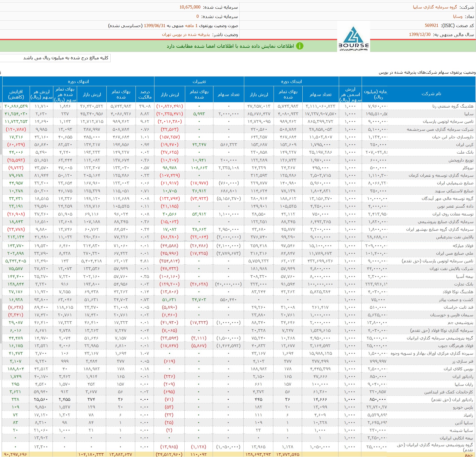The height and width of the screenshot is (457, 476).
Task: Click fiscal year end date 1399/12/30
Action: [420, 34]
